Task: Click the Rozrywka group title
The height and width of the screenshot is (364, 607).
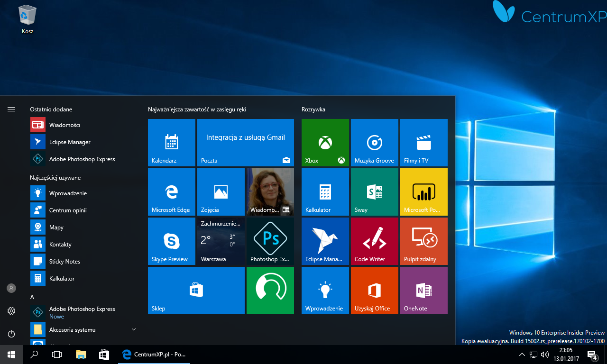Action: click(313, 109)
